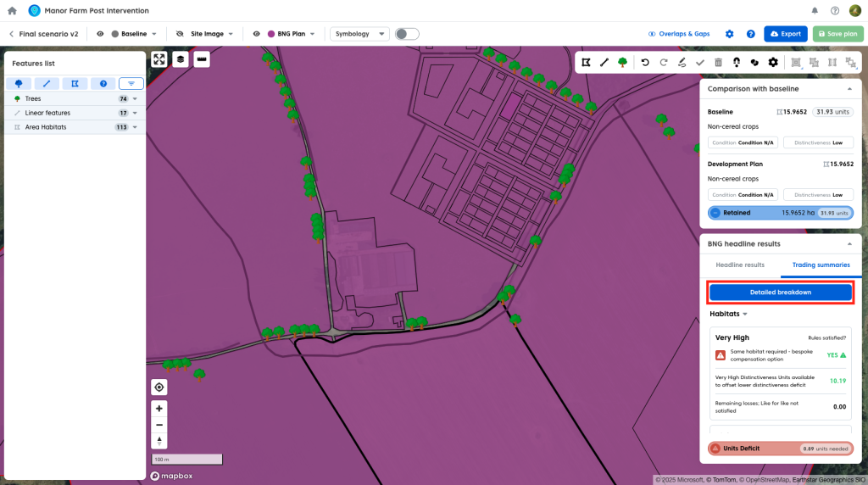Zoom in the map with plus button
This screenshot has width=868, height=485.
tap(159, 408)
